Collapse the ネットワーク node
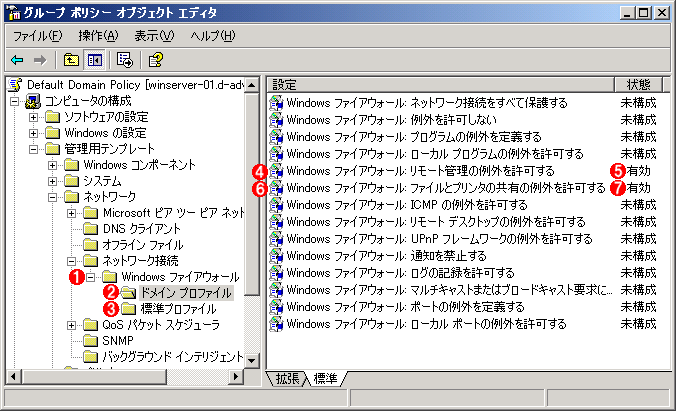Viewport: 676px width, 411px height. click(x=52, y=197)
